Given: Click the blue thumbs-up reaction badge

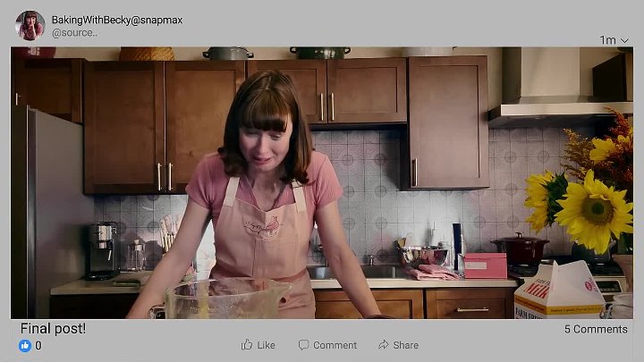Looking at the screenshot, I should point(25,346).
